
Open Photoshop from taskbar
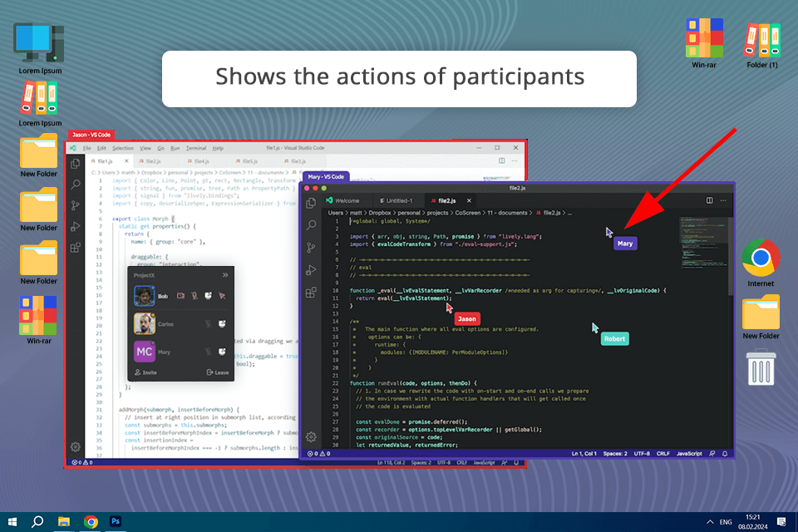tap(116, 522)
